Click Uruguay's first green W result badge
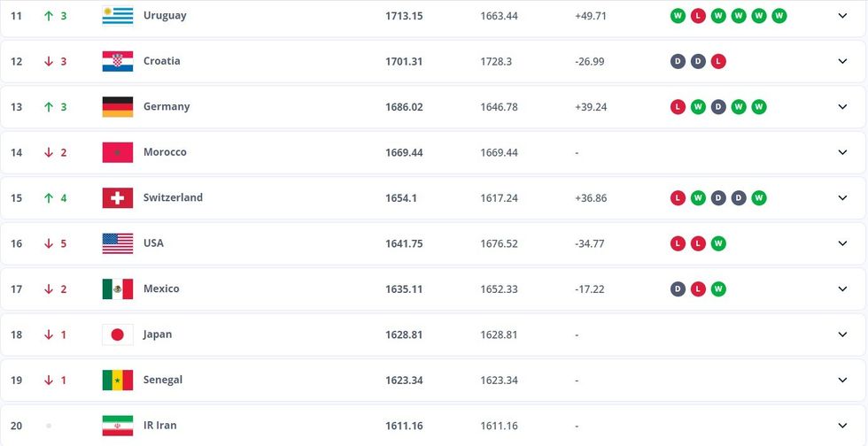 pos(678,16)
